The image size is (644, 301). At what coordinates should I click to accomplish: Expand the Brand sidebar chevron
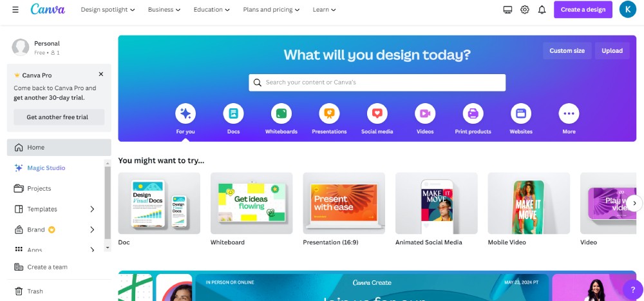pyautogui.click(x=92, y=229)
